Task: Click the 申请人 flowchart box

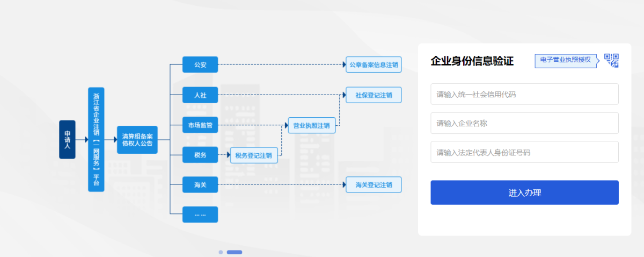Action: pyautogui.click(x=67, y=139)
